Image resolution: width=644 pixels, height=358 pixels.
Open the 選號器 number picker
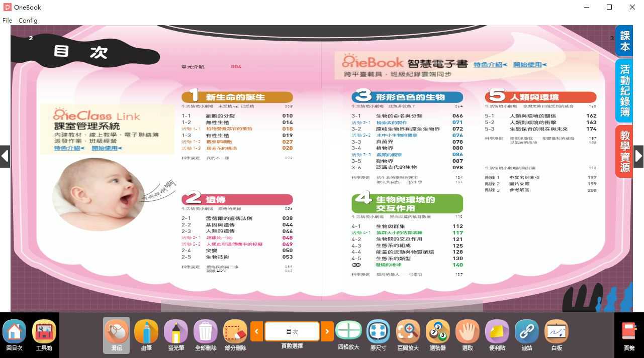437,335
